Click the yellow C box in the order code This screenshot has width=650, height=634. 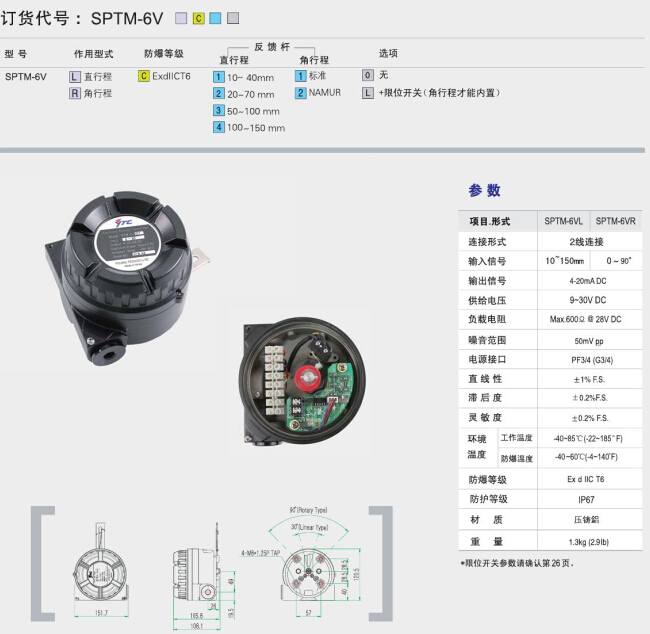pos(199,18)
